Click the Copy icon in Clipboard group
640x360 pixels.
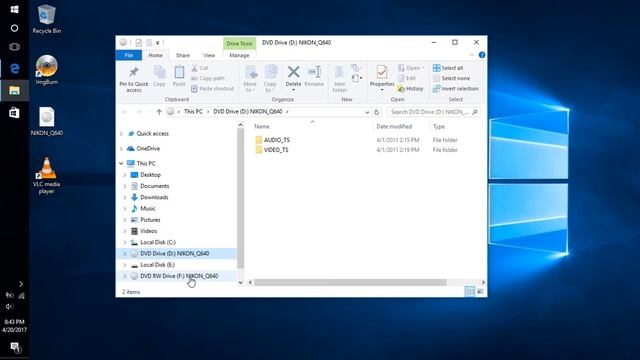160,73
